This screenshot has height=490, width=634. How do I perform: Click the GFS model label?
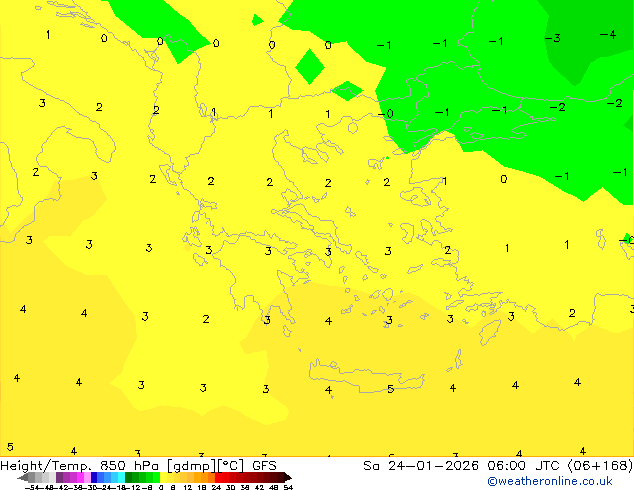[x=264, y=466]
